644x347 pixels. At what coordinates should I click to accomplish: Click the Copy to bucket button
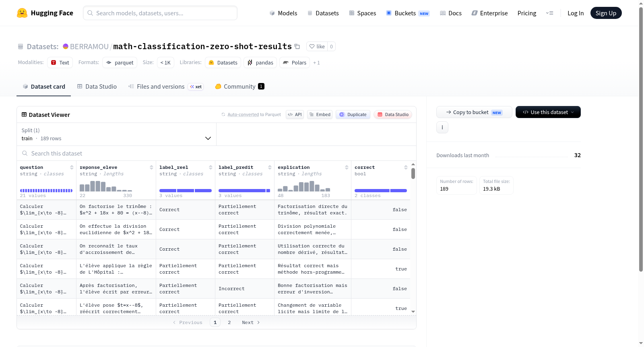474,112
